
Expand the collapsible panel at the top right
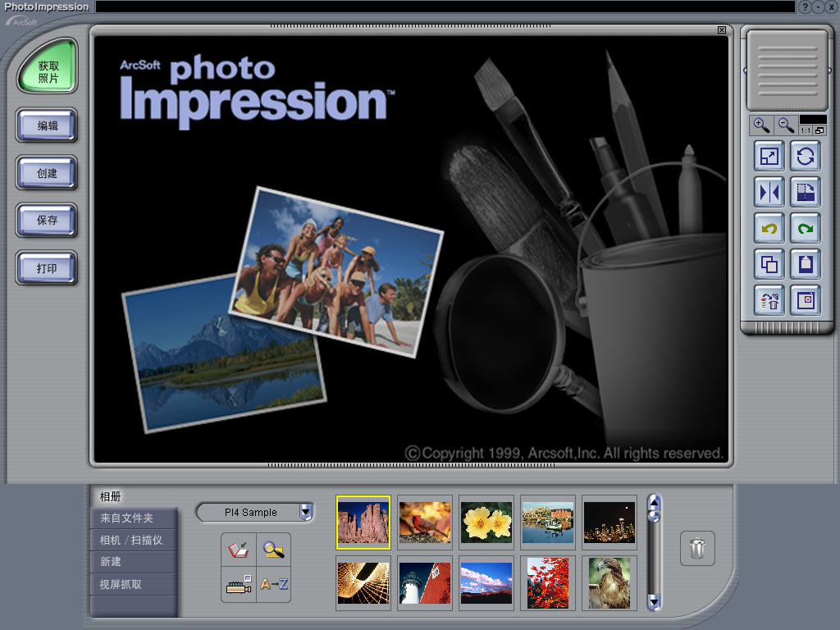click(787, 71)
